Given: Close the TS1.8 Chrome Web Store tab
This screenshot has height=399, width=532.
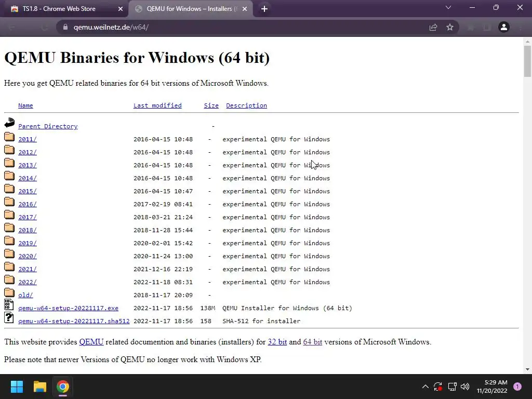Looking at the screenshot, I should coord(121,9).
